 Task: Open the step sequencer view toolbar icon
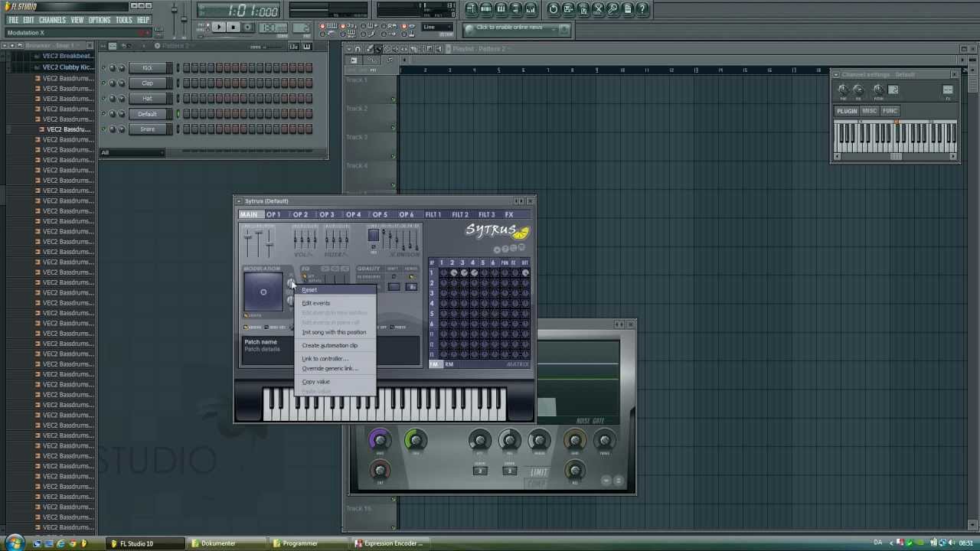[x=486, y=9]
